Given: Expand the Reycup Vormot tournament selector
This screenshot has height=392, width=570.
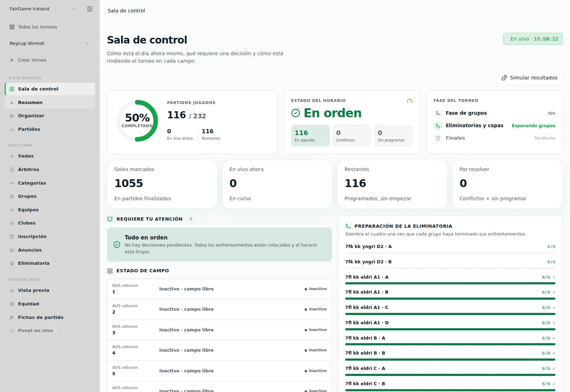Looking at the screenshot, I should (x=49, y=43).
